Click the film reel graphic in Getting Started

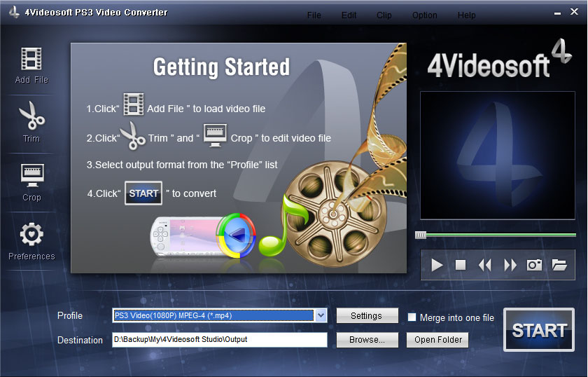point(332,214)
